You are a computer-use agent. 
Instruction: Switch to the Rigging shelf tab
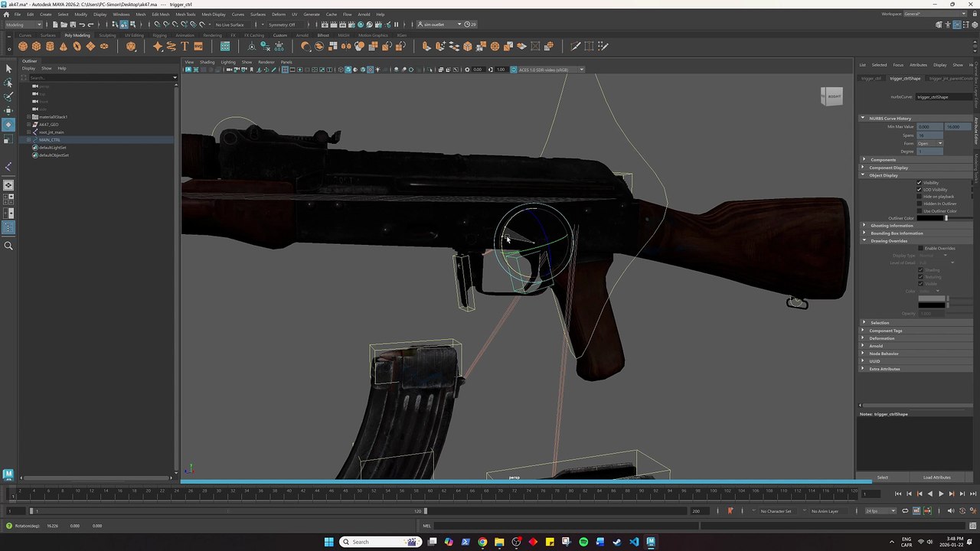(x=159, y=35)
